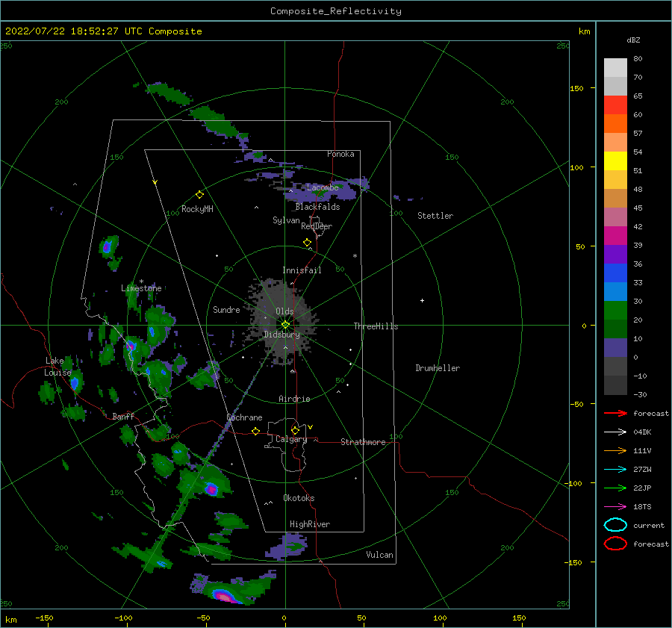Click the white plus marker east of ThreeHills
Viewport: 672px width, 628px height.
click(422, 300)
